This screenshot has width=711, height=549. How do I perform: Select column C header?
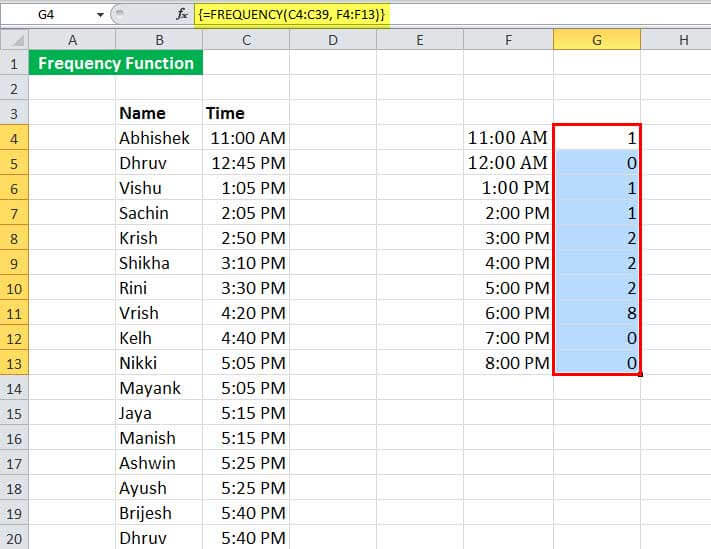pos(245,40)
